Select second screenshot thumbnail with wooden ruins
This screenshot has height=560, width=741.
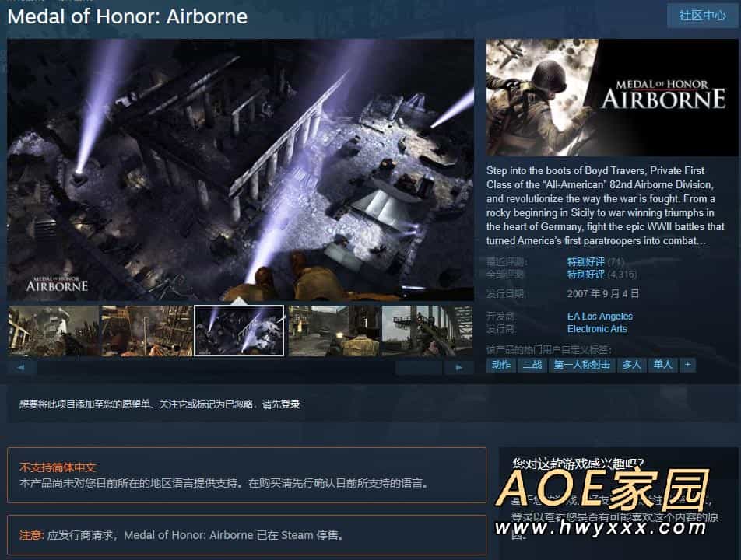pyautogui.click(x=147, y=331)
